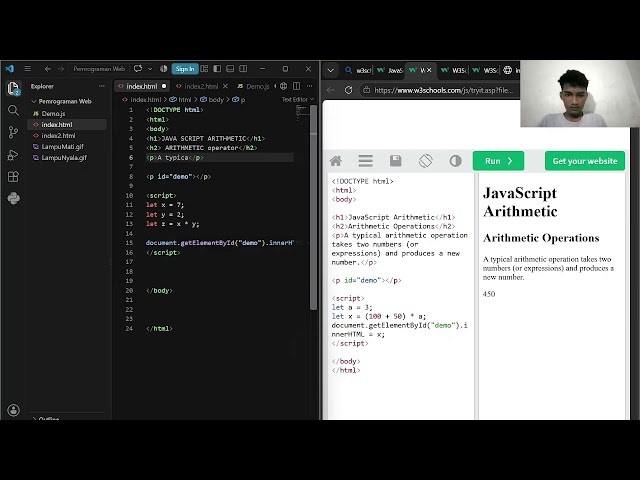The width and height of the screenshot is (640, 480).
Task: Open the Search view in activity bar
Action: tap(13, 110)
